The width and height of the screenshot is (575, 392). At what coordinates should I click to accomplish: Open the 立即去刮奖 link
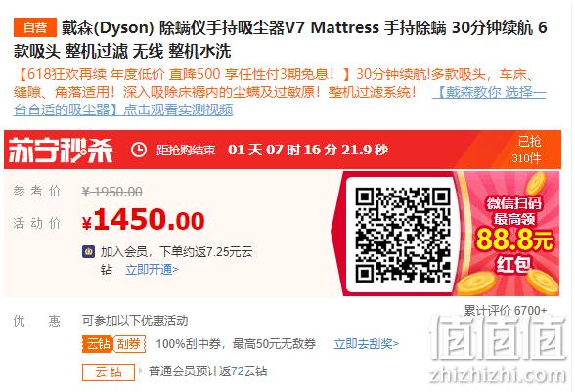[367, 344]
